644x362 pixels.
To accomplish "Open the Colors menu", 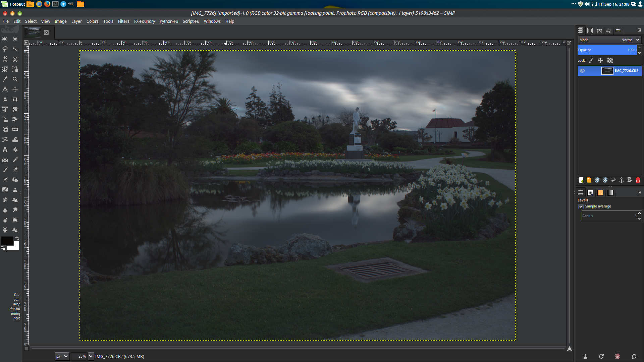I will coord(92,21).
